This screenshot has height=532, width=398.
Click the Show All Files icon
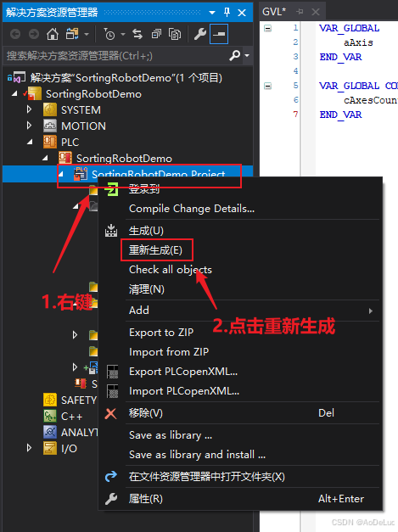(x=175, y=34)
